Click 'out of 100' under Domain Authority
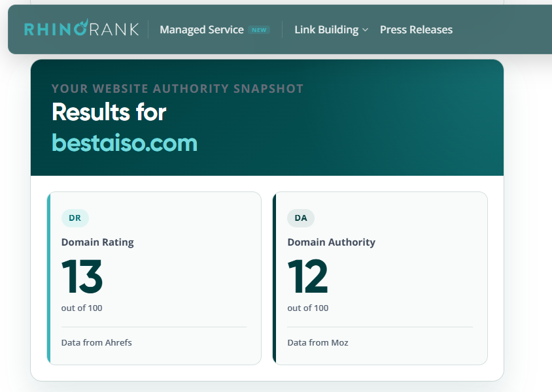 tap(307, 308)
